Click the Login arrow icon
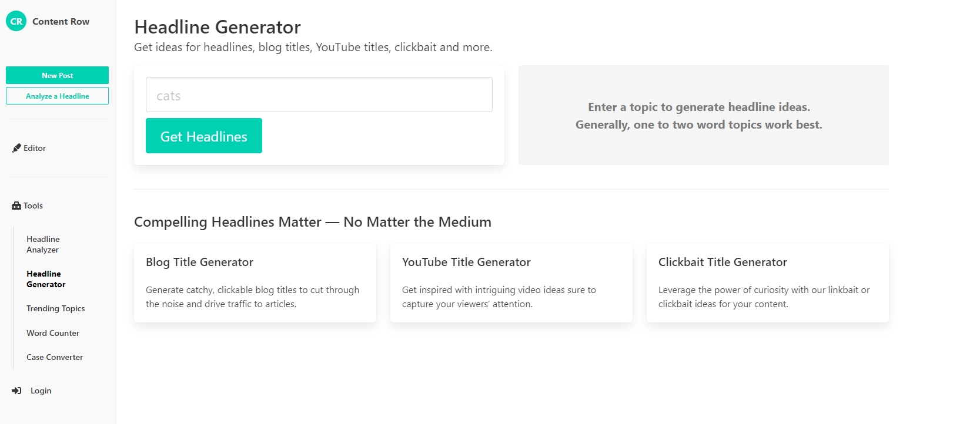Image resolution: width=980 pixels, height=424 pixels. coord(16,391)
